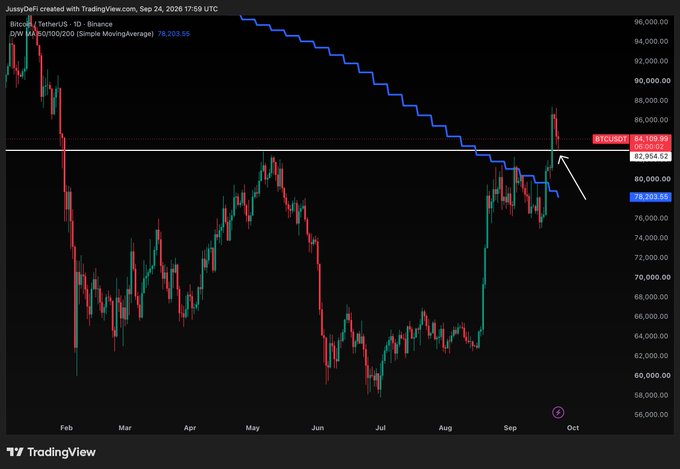Viewport: 680px width, 469px height.
Task: Click the white 82,954.52 level label
Action: click(651, 156)
